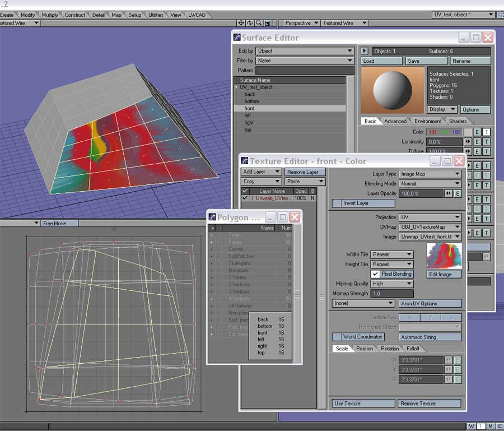Click minus icon in Polygon Statistics header
Screen dimensions: 504x431
click(x=220, y=228)
